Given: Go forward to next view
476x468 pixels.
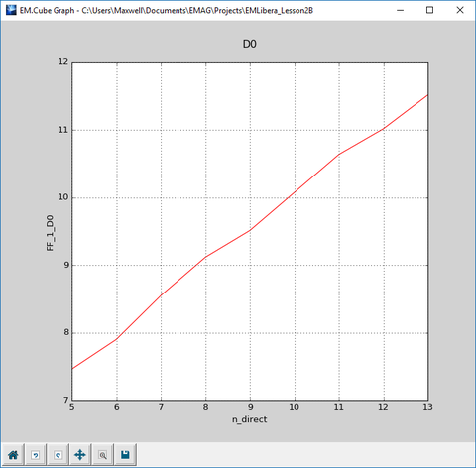Looking at the screenshot, I should 59,455.
